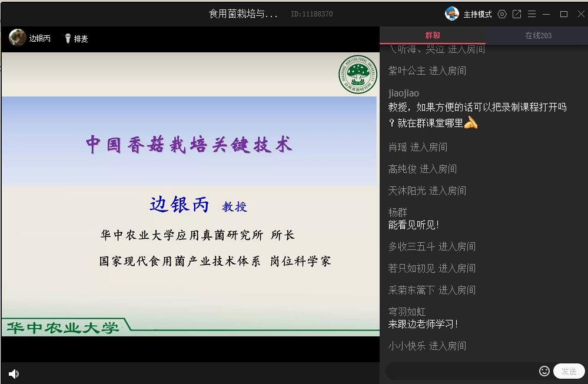The image size is (588, 384).
Task: Click the entry 多收三五斗 进入房间
Action: tap(432, 246)
